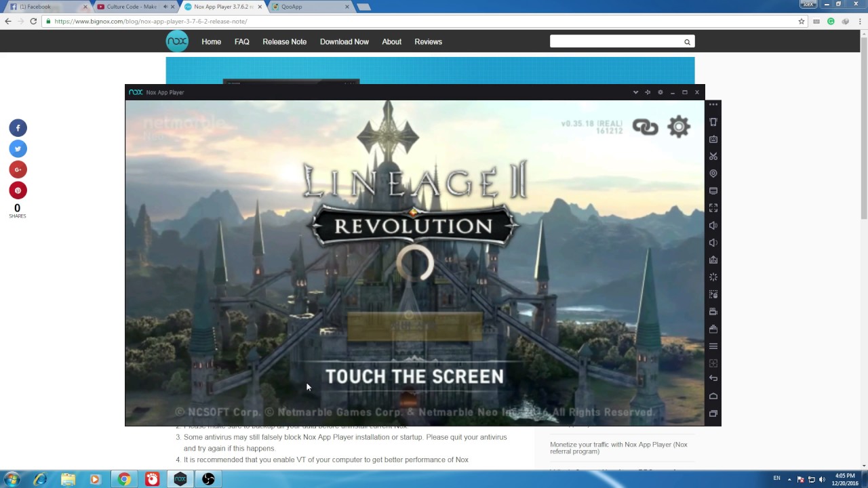Go to Release Note page

click(284, 41)
